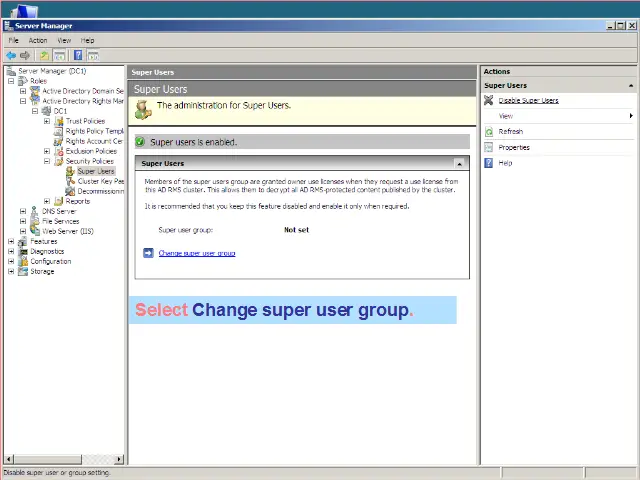Select Rights Account Certificates in tree

pos(94,141)
